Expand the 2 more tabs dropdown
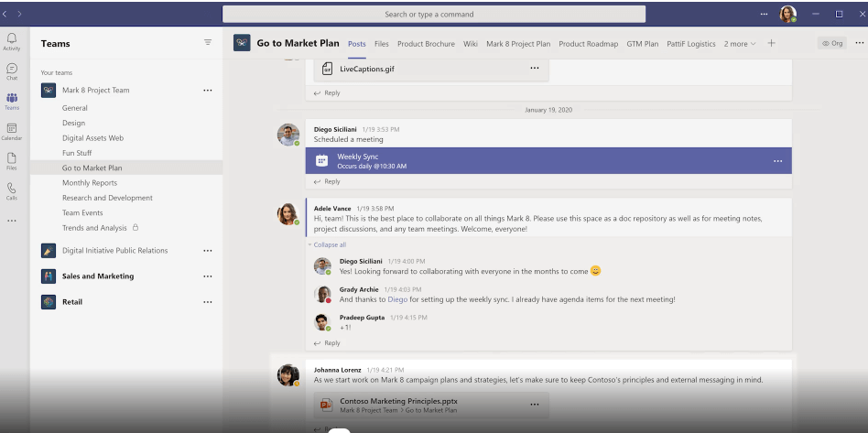Image resolution: width=868 pixels, height=433 pixels. coord(740,44)
